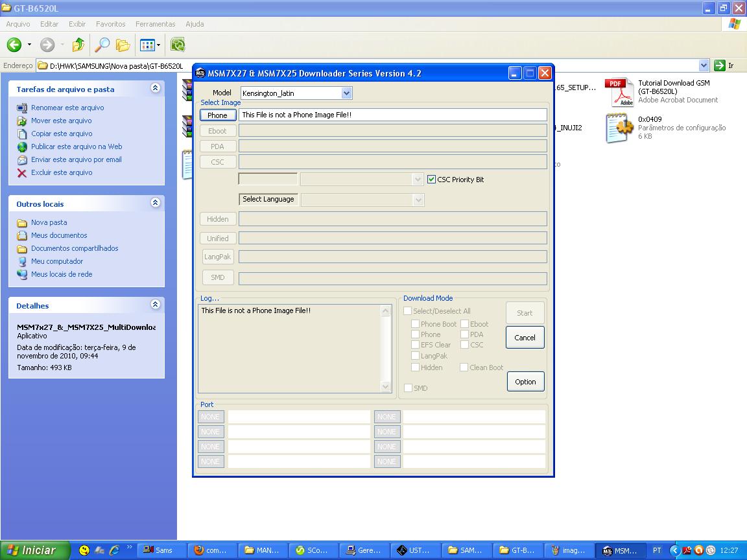
Task: Click the Select Language button
Action: [268, 199]
